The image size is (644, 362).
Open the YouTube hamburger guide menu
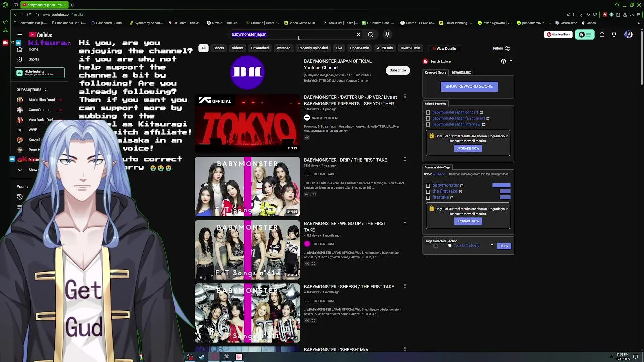click(19, 35)
